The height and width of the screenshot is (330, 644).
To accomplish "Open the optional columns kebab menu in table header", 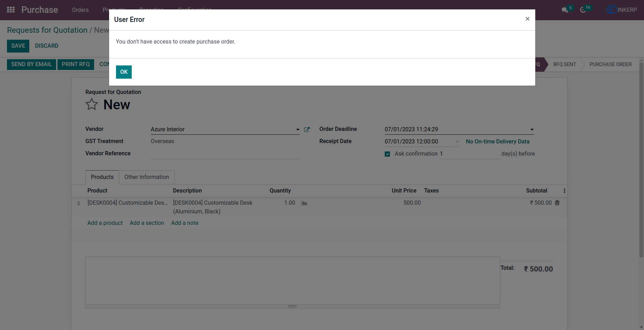I will coord(565,191).
